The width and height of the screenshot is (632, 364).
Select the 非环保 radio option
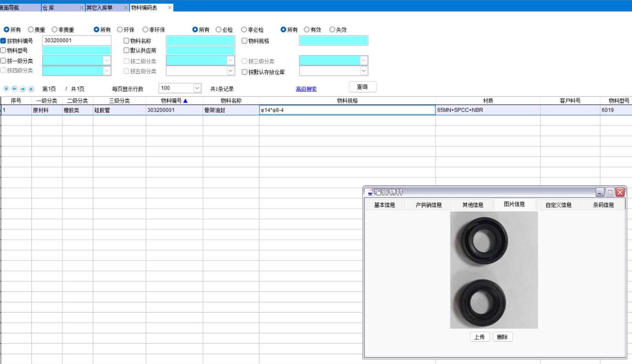[145, 30]
